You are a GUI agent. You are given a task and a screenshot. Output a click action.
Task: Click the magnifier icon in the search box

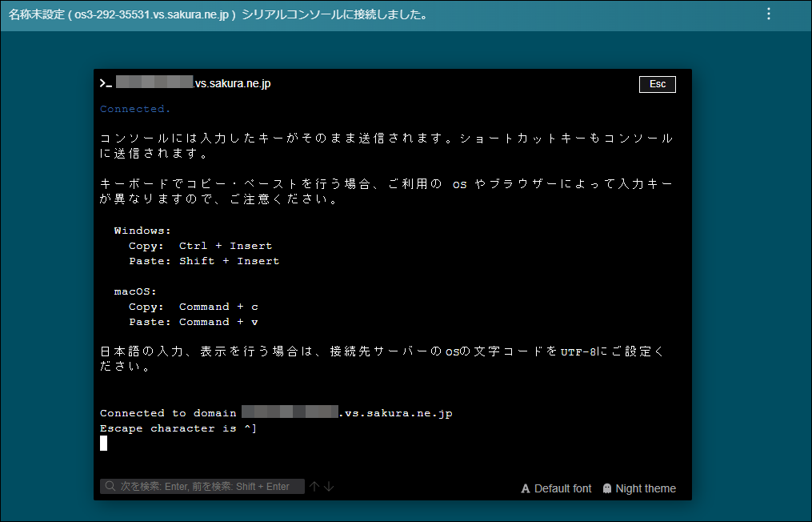(x=110, y=487)
